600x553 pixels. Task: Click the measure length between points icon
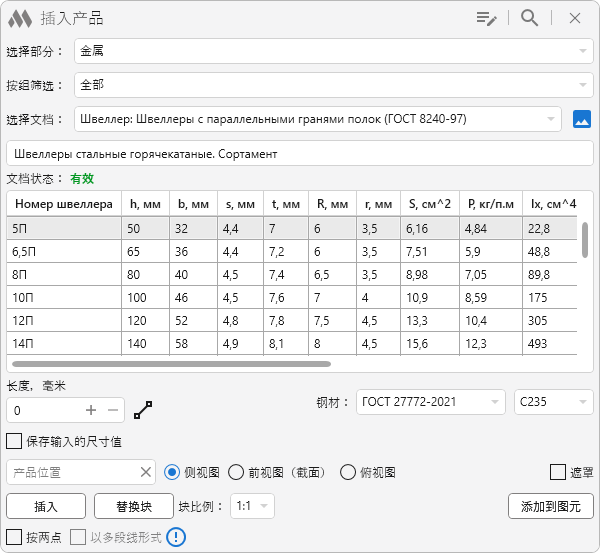coord(145,409)
